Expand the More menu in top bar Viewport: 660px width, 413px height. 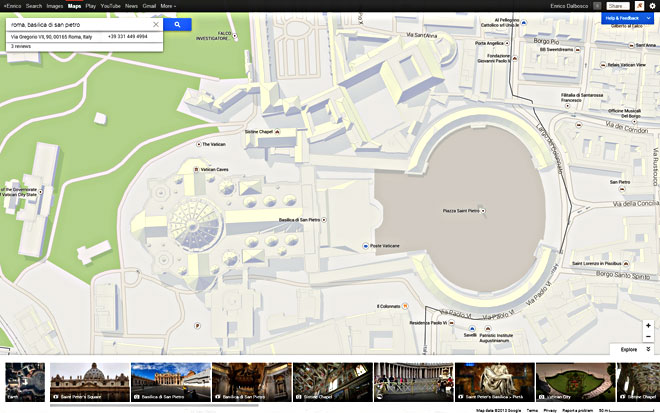tap(168, 6)
